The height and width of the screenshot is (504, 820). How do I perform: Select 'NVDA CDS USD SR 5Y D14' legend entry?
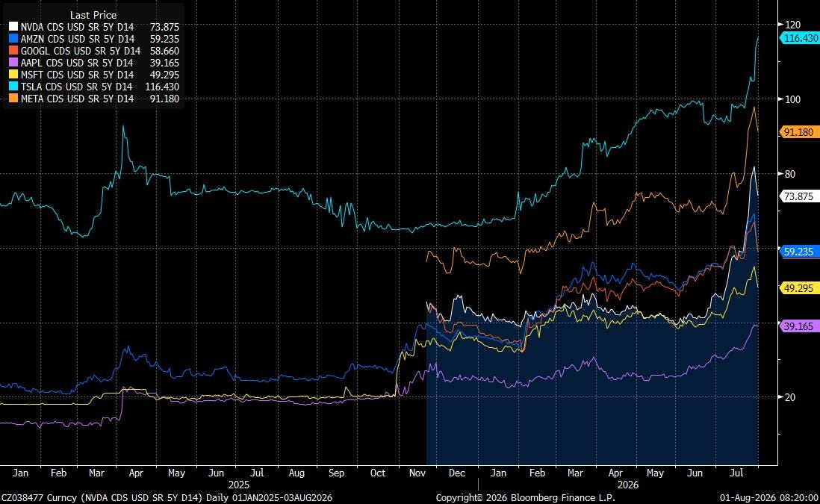pyautogui.click(x=78, y=27)
